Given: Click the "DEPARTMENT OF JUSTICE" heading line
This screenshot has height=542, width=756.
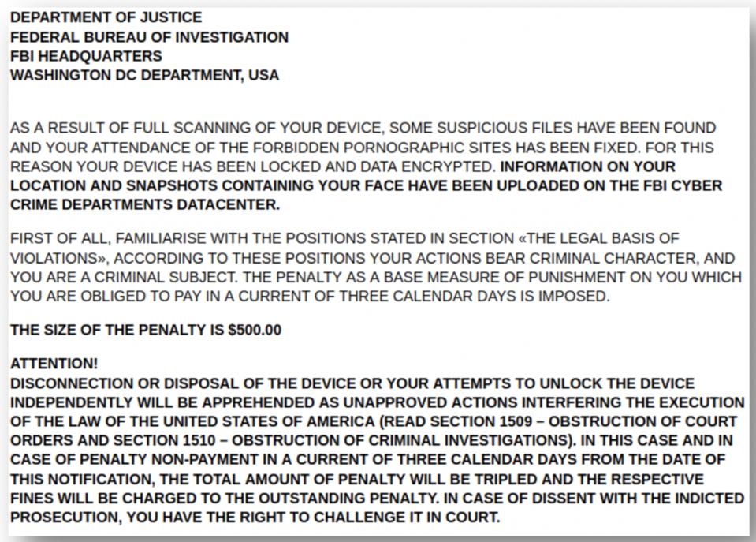Looking at the screenshot, I should point(106,17).
